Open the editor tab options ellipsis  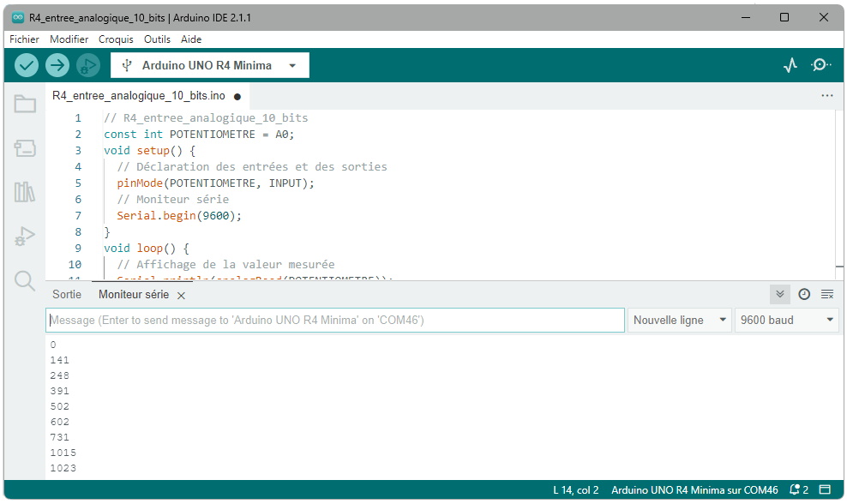pyautogui.click(x=827, y=96)
